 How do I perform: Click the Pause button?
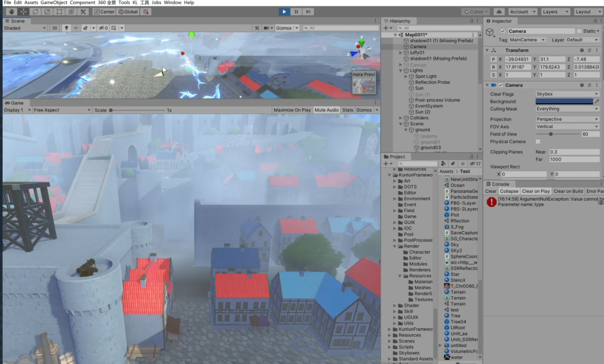(296, 12)
